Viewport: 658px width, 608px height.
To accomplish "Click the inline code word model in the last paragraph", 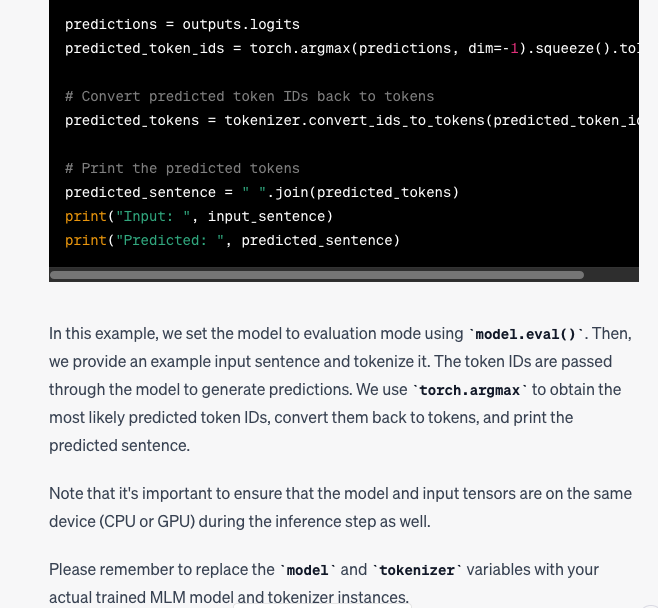I will tap(307, 570).
